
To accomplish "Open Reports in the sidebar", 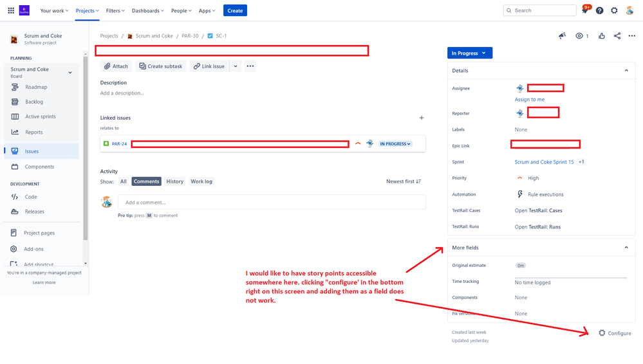I will tap(33, 132).
